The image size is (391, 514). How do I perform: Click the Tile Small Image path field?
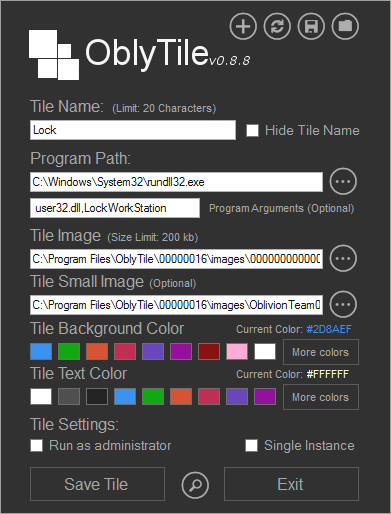click(x=176, y=305)
